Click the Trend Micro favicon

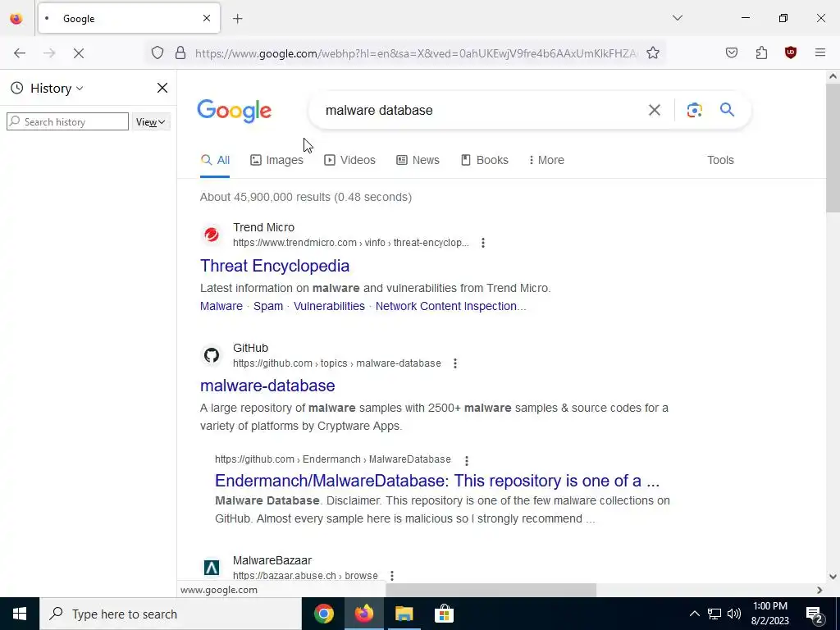tap(212, 235)
